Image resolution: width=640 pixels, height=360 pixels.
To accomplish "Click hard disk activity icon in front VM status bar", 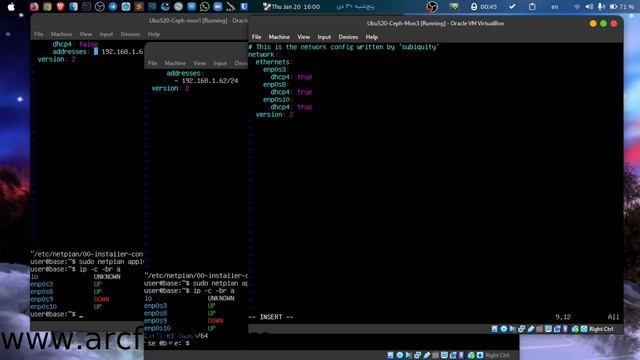I will tap(494, 329).
